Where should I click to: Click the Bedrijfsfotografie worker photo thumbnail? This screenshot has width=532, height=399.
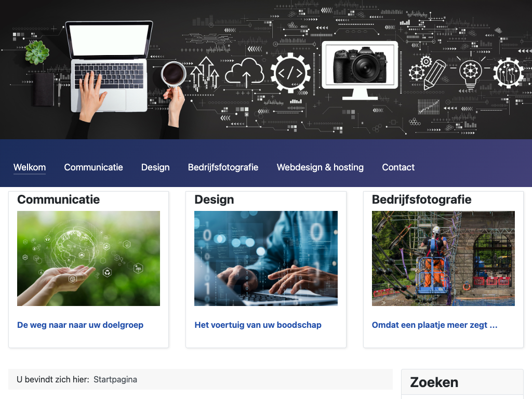click(x=444, y=259)
